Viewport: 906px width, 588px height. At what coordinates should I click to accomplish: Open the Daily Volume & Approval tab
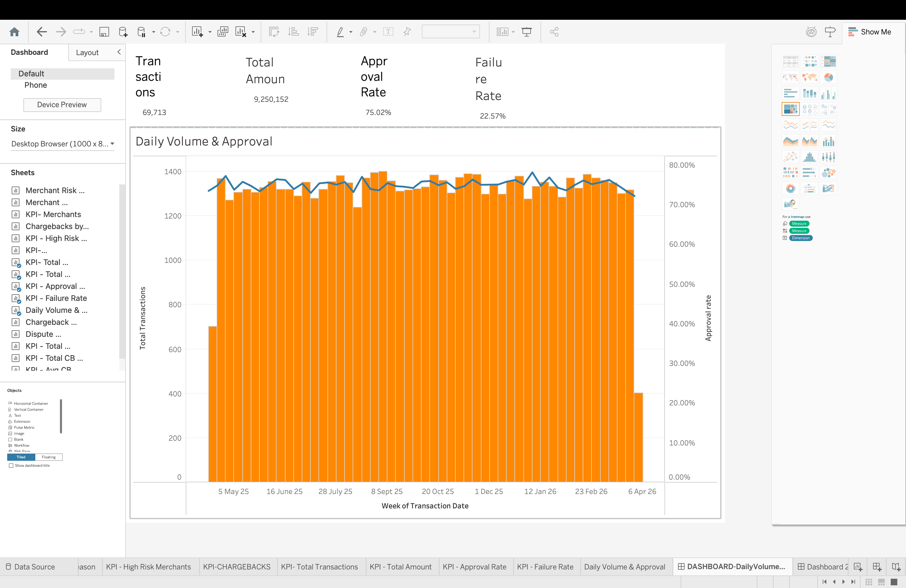(624, 567)
